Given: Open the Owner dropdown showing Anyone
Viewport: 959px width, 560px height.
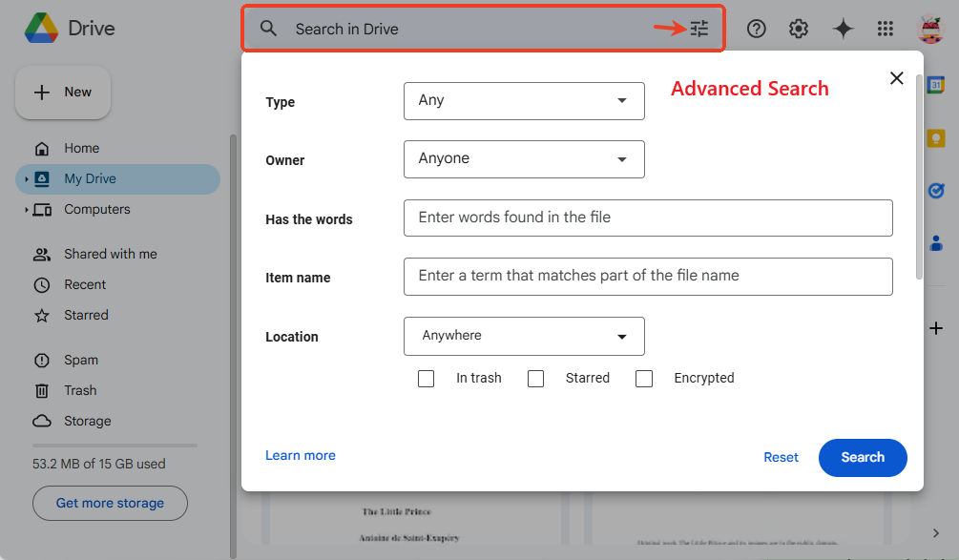Looking at the screenshot, I should pos(524,159).
